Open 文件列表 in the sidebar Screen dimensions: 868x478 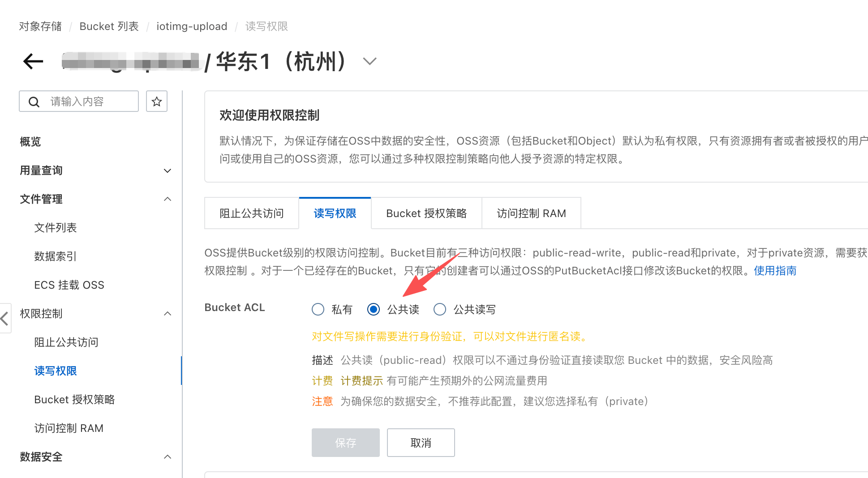click(x=56, y=228)
